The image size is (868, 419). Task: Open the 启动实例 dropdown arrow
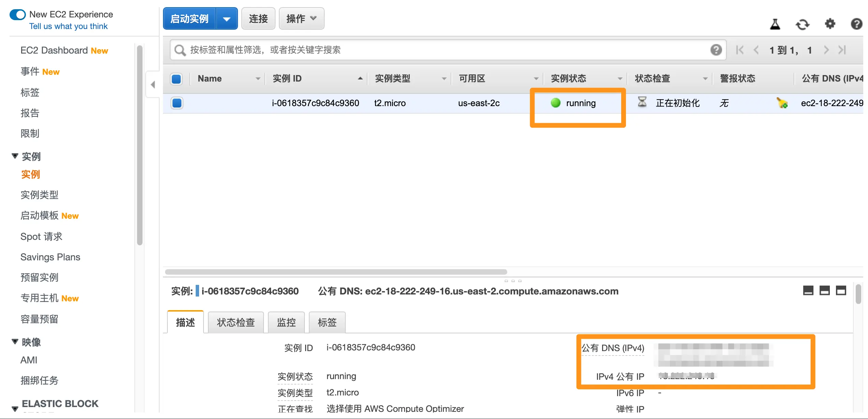pos(227,19)
